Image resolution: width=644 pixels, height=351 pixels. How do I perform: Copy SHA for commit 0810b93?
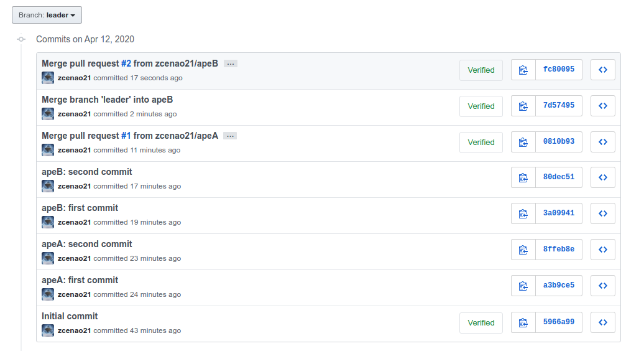click(x=523, y=143)
